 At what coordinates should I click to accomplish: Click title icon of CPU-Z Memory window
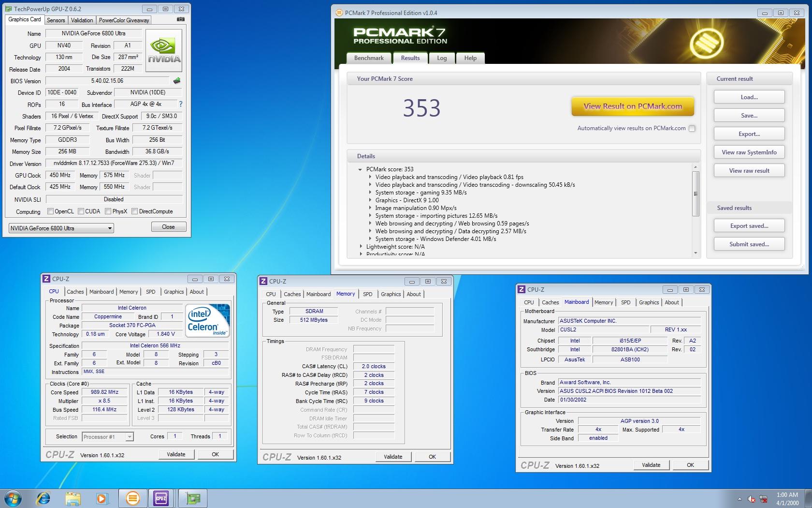(263, 281)
